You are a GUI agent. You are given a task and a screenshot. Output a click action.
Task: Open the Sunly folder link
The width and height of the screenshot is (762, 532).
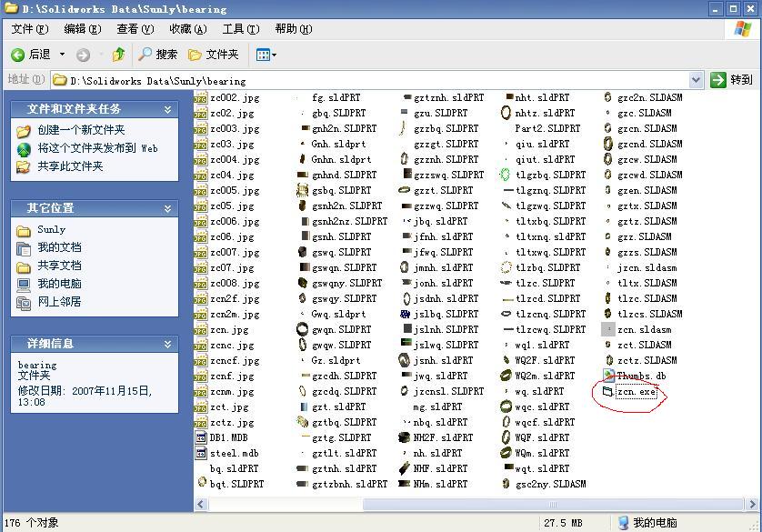(51, 229)
